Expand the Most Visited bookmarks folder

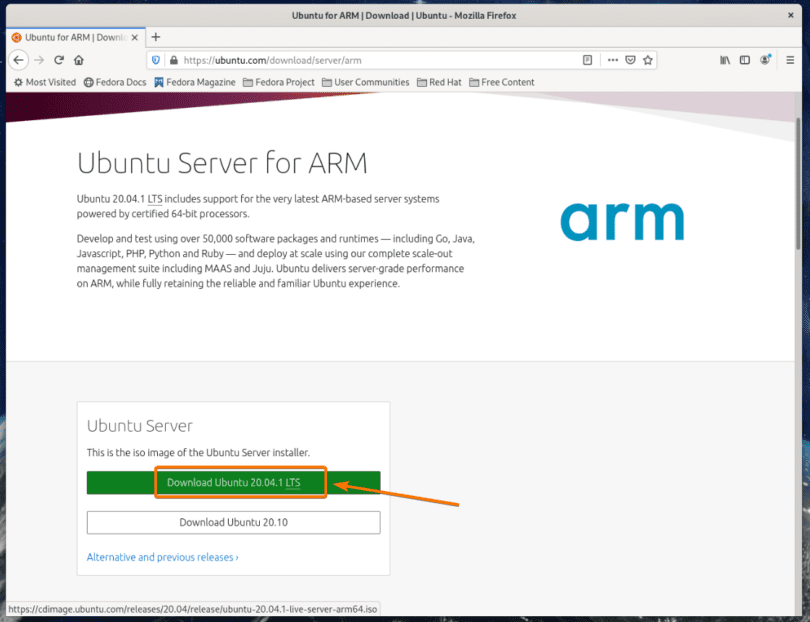45,82
